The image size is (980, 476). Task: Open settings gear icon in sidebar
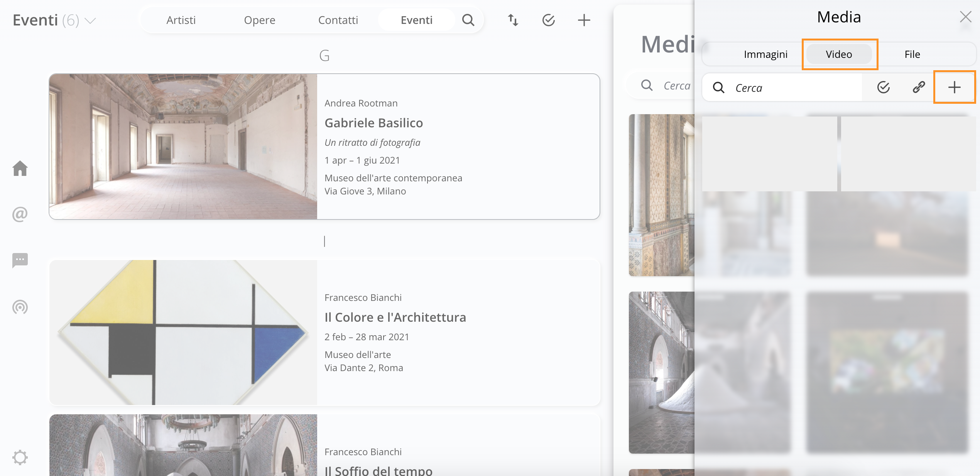[20, 457]
